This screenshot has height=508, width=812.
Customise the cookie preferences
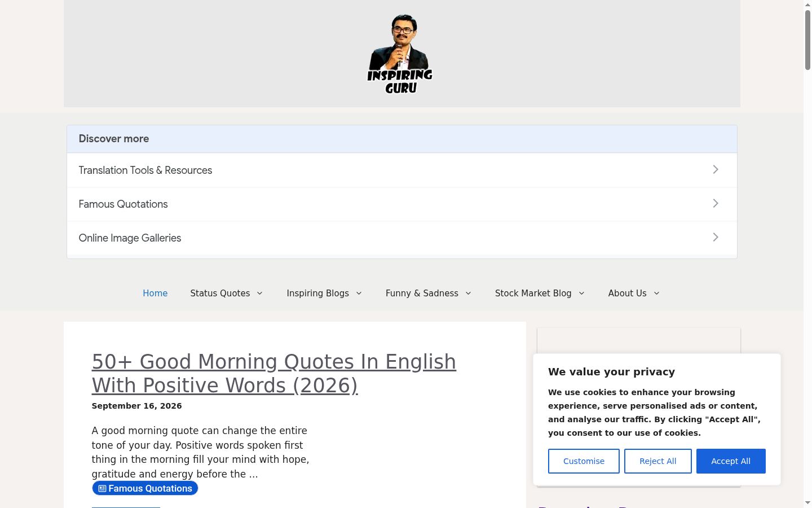(584, 461)
